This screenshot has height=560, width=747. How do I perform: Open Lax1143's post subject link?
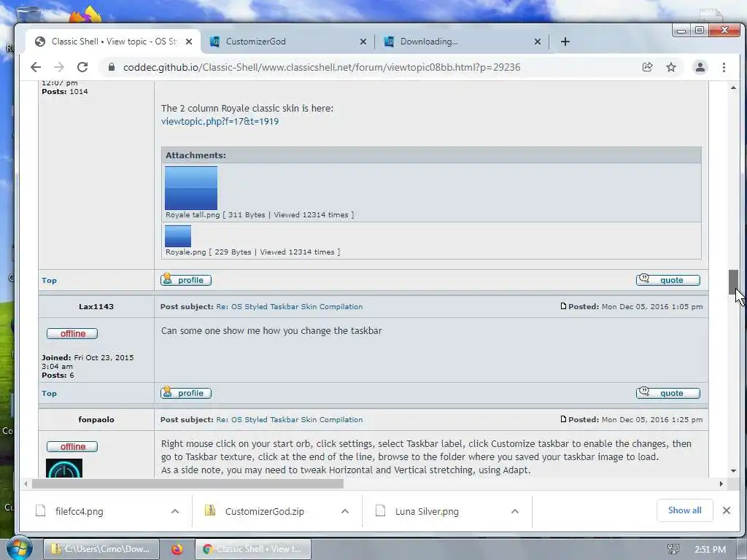point(289,307)
